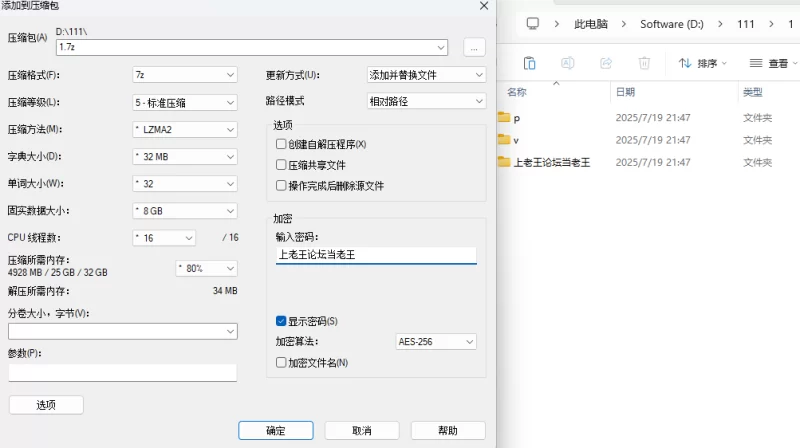Select the folder icon named v
The height and width of the screenshot is (448, 800).
click(504, 139)
